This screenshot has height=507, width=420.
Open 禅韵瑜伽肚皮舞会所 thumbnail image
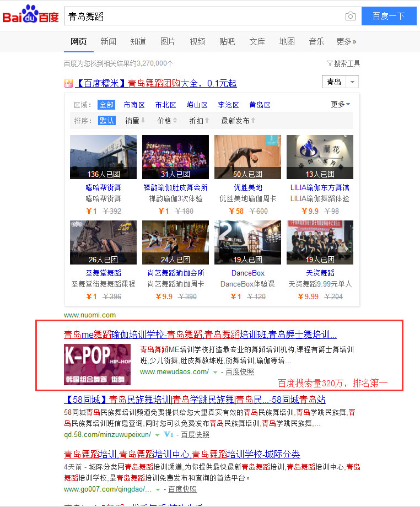pyautogui.click(x=176, y=157)
